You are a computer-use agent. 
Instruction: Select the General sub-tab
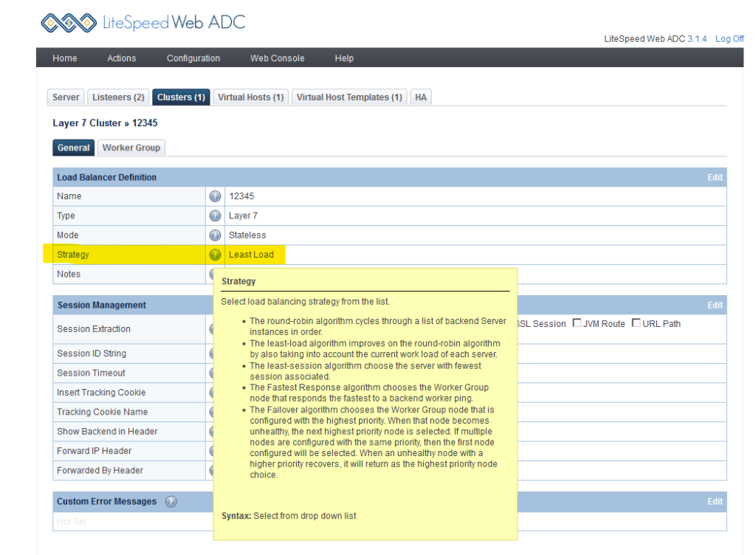coord(73,148)
